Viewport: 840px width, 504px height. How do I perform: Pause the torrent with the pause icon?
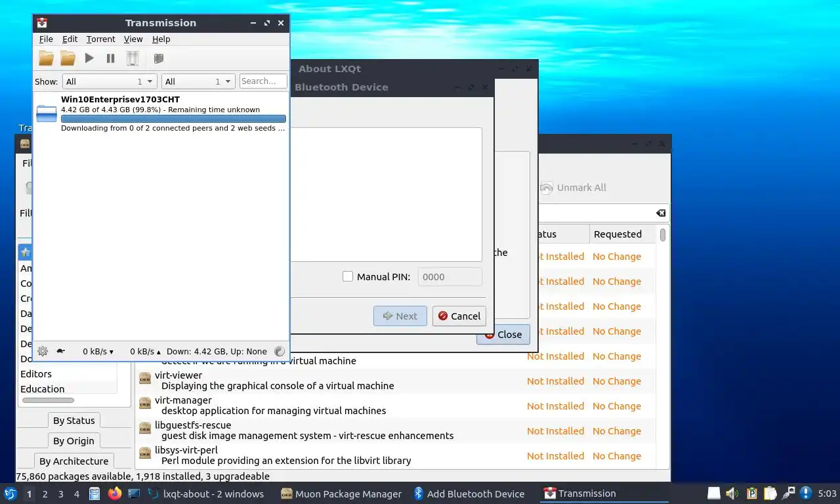(111, 58)
